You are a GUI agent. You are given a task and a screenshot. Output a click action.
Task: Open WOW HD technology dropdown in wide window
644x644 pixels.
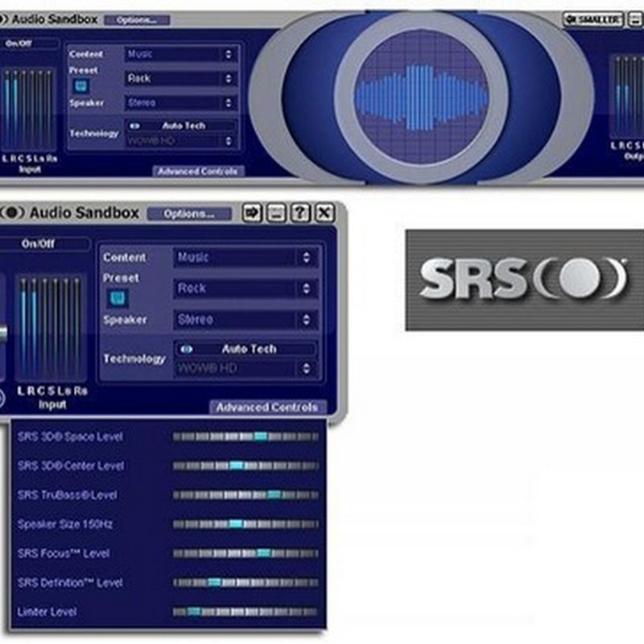[x=180, y=142]
